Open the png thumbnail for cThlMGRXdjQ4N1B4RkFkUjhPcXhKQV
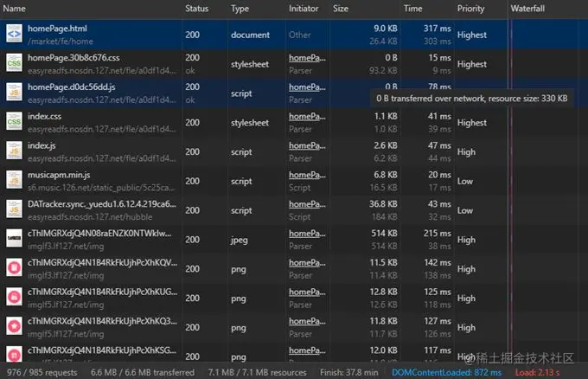Viewport: 588px width, 379px height. pos(14,268)
